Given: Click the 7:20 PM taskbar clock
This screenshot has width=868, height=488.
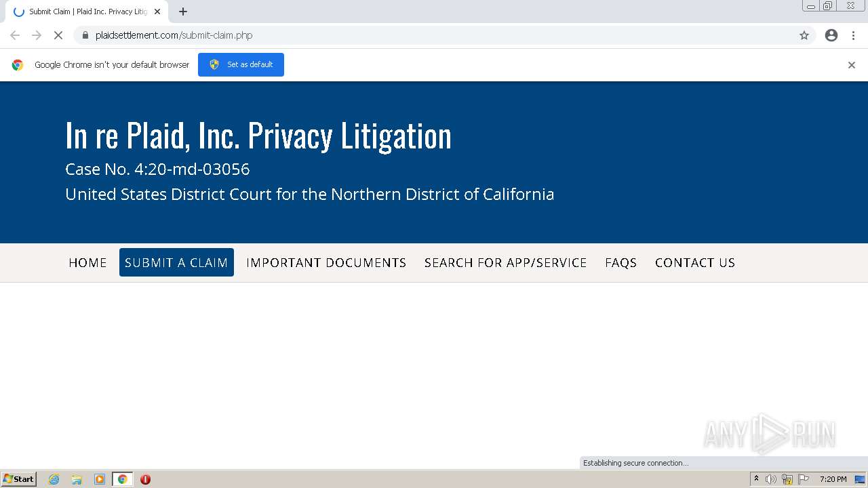Looking at the screenshot, I should coord(833,479).
